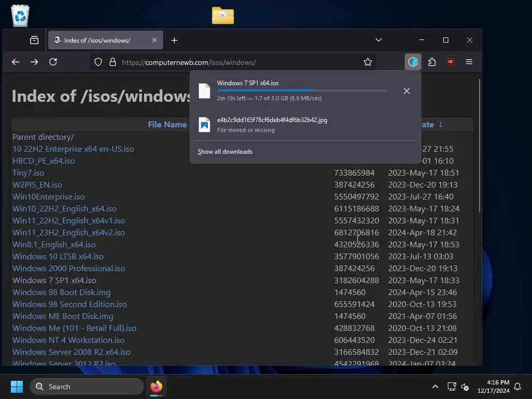Close the Index of /isos/windows/ tab
This screenshot has width=532, height=399.
(x=154, y=40)
